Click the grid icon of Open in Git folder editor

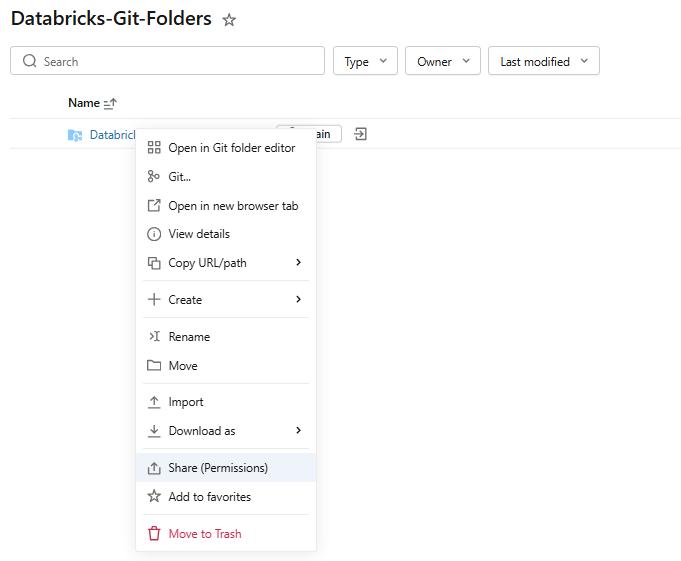pos(154,148)
